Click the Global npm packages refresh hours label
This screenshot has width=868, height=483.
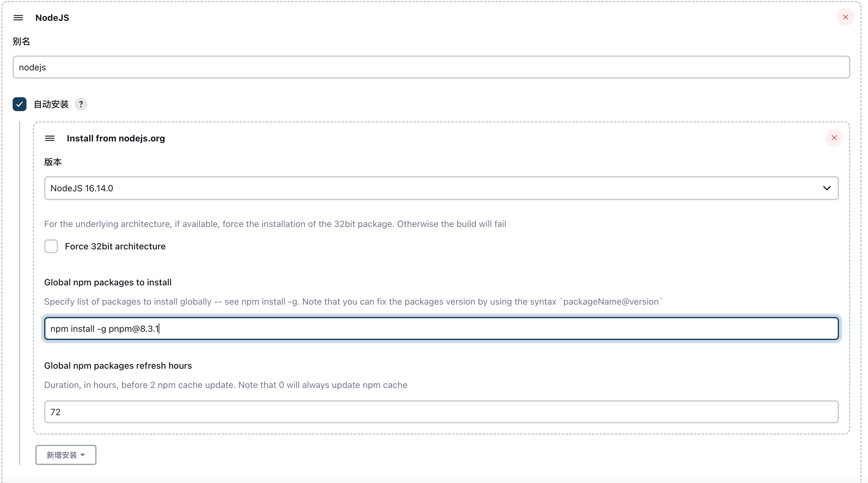(118, 366)
